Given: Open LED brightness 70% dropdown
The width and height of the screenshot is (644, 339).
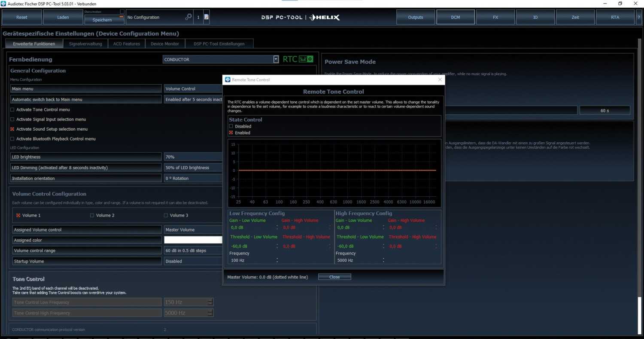Looking at the screenshot, I should click(x=193, y=157).
